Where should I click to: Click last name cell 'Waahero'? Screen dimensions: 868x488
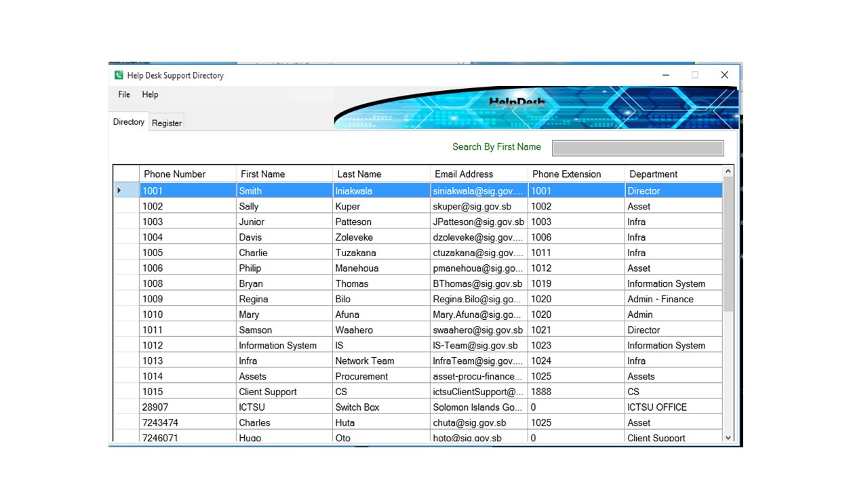381,330
